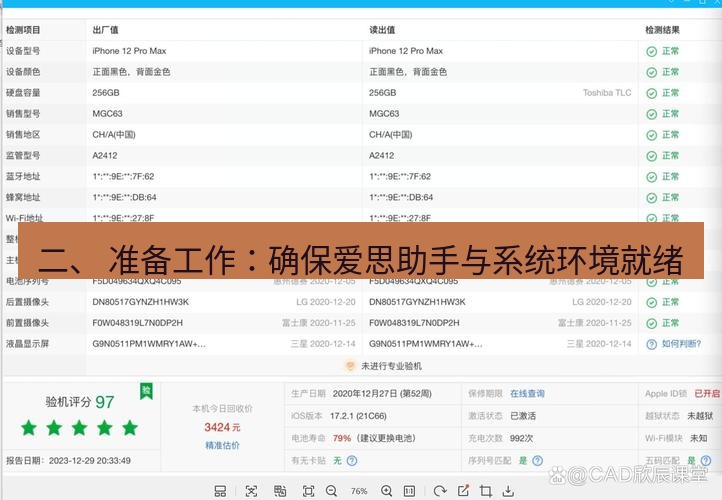Click the battery life 79% value
This screenshot has height=500, width=722.
click(x=342, y=438)
